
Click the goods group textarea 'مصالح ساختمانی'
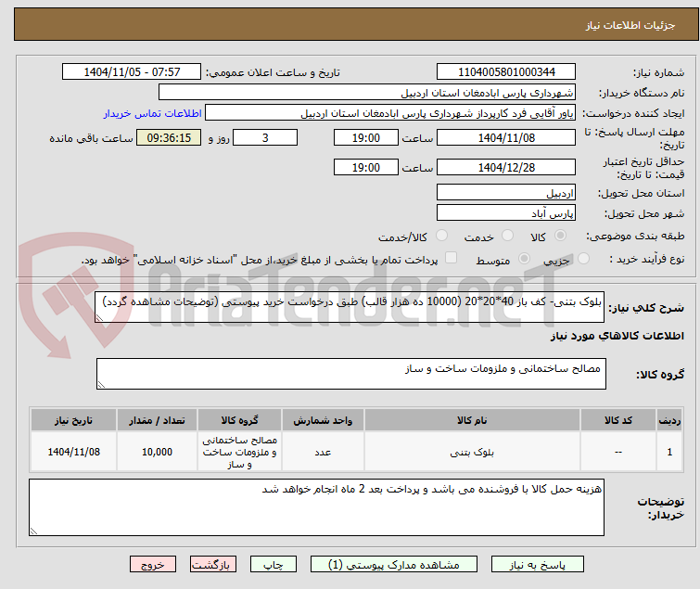(x=350, y=374)
